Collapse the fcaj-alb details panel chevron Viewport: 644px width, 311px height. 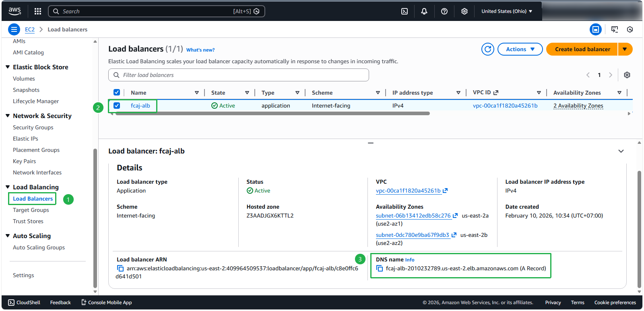621,151
